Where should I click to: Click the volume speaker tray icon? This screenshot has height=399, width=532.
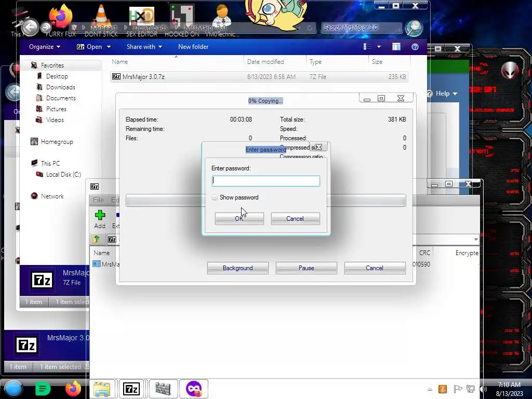(483, 389)
